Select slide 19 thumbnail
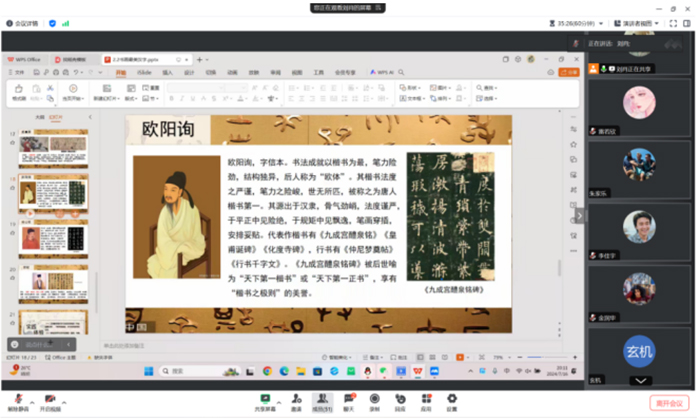 [53, 239]
